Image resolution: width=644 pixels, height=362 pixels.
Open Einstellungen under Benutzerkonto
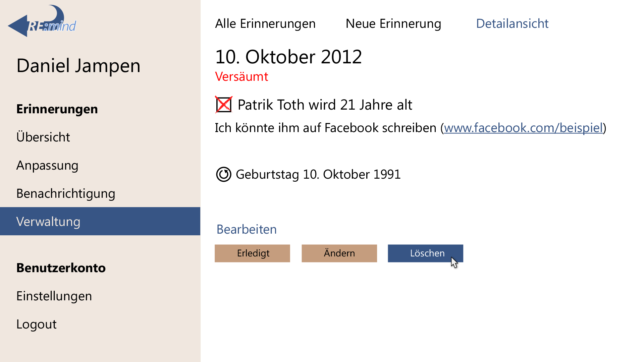tap(54, 296)
